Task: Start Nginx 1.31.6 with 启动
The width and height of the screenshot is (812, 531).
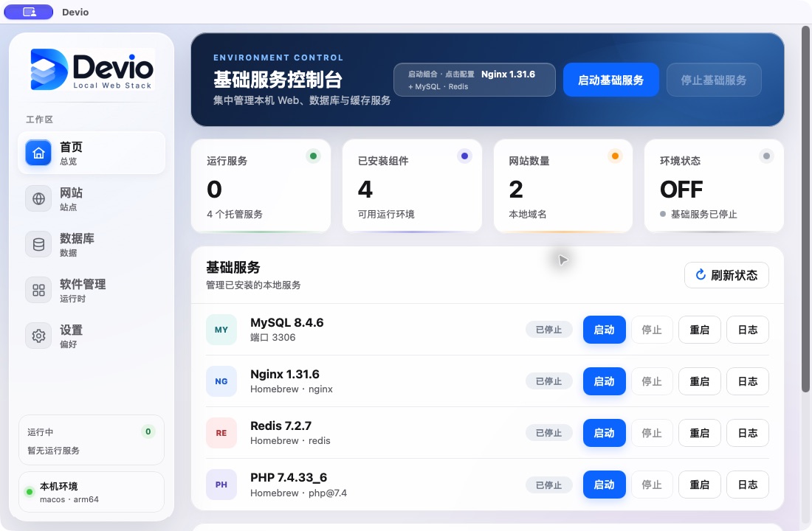Action: [x=605, y=381]
